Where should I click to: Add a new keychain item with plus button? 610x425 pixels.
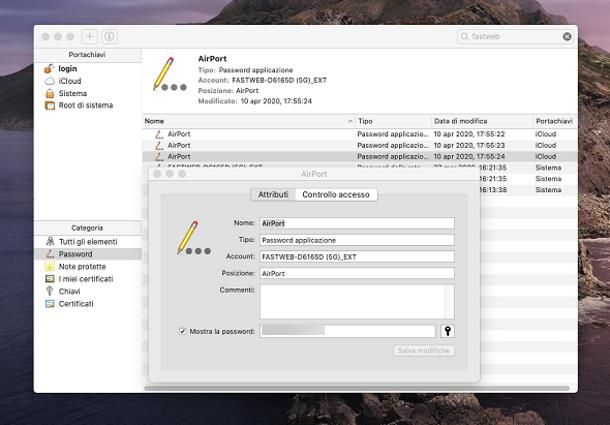click(x=89, y=37)
